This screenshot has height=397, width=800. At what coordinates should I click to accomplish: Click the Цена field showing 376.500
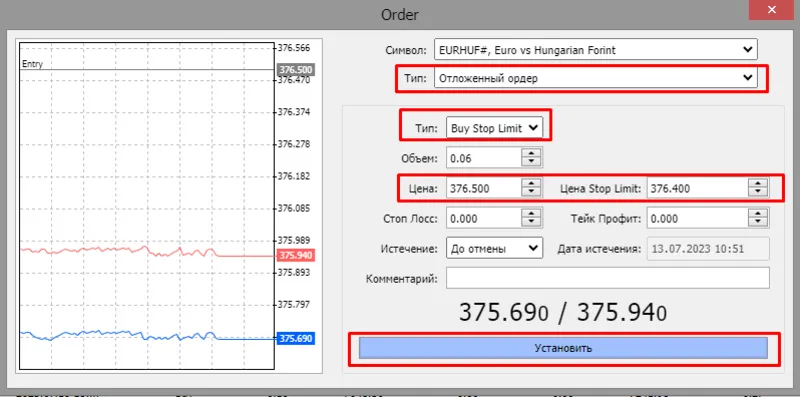coord(484,188)
